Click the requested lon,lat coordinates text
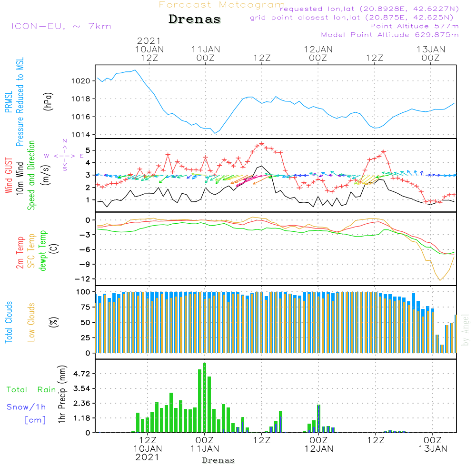This screenshot has width=476, height=476. pyautogui.click(x=369, y=9)
